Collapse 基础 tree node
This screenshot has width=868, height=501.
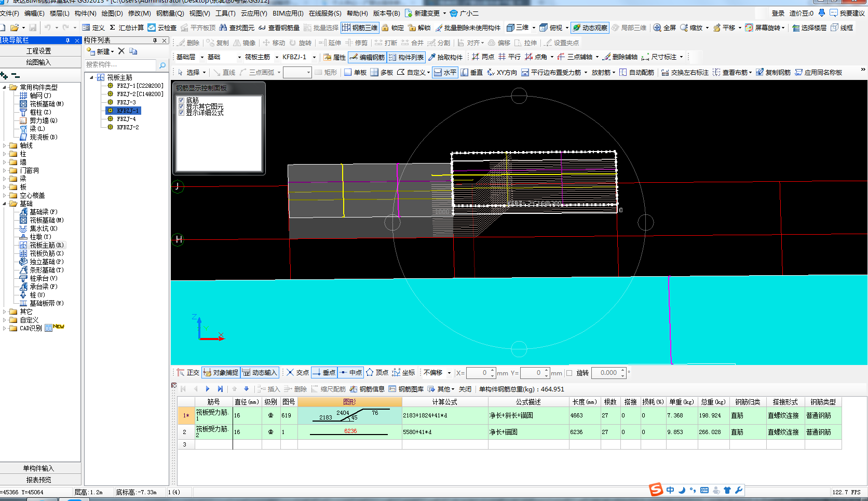pyautogui.click(x=5, y=204)
